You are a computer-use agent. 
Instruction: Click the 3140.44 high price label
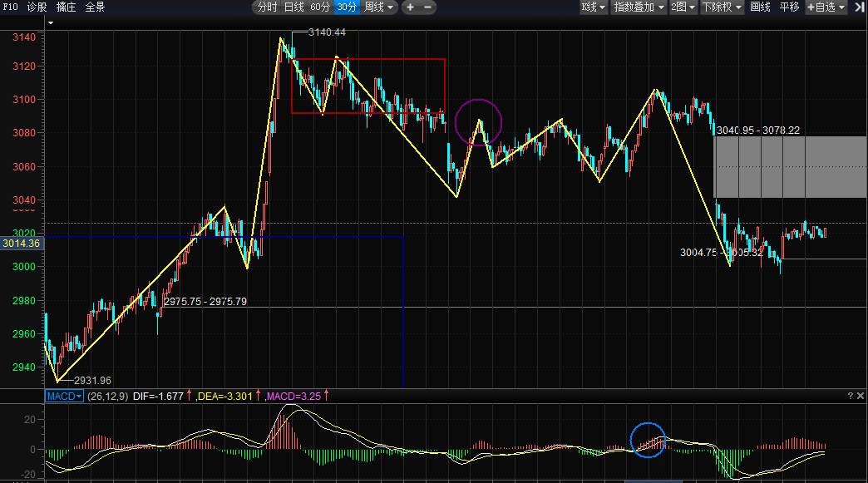click(327, 32)
